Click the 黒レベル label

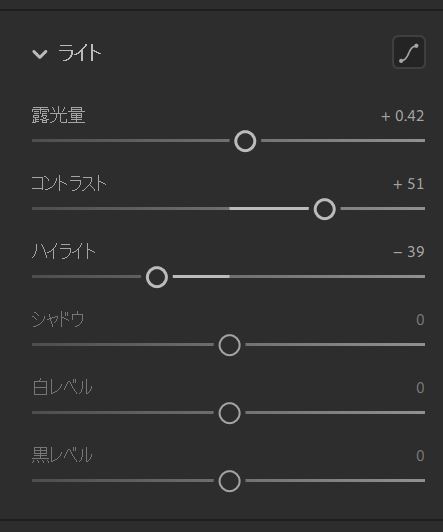click(62, 455)
